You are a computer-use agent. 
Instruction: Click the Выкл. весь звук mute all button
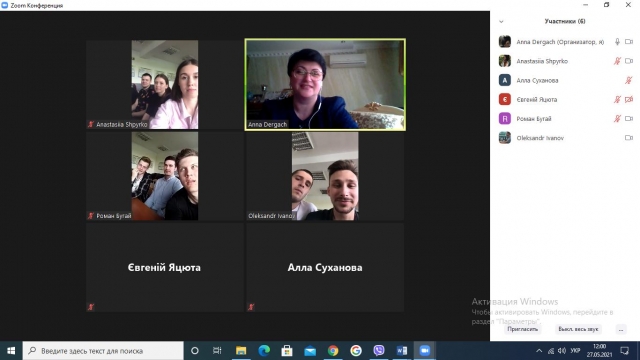click(578, 329)
